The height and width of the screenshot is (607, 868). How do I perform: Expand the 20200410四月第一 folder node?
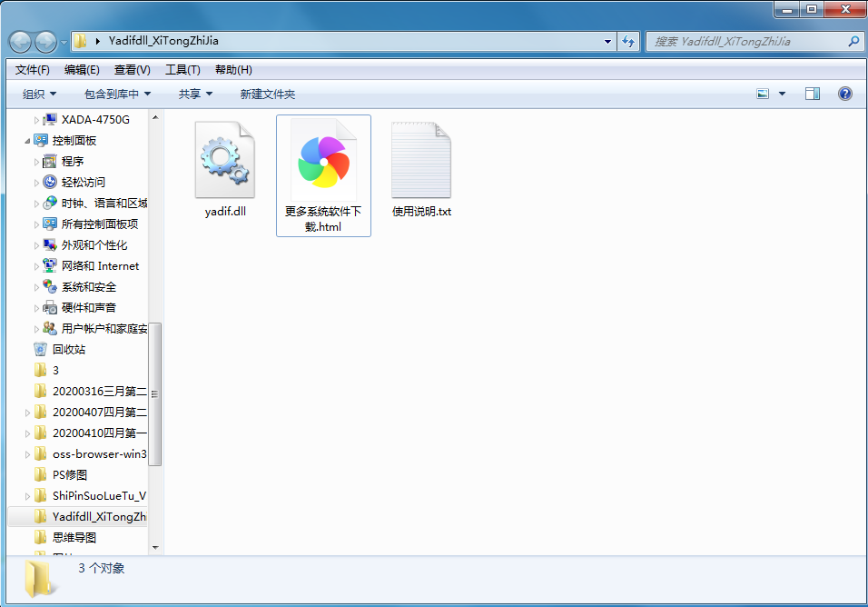coord(27,433)
